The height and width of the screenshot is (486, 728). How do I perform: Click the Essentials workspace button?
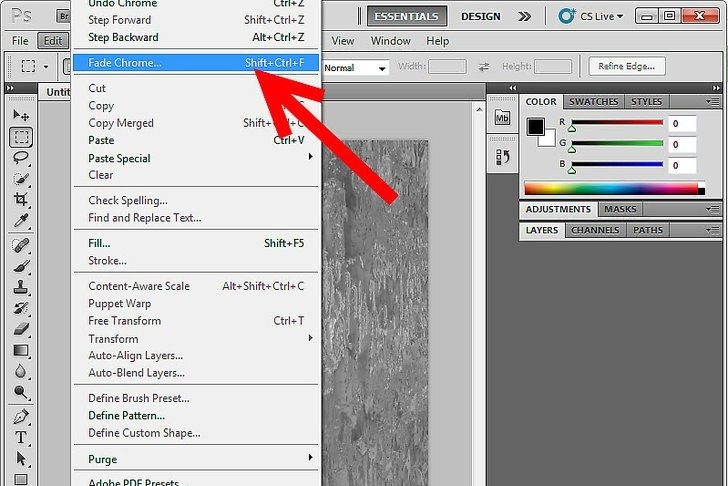(406, 16)
